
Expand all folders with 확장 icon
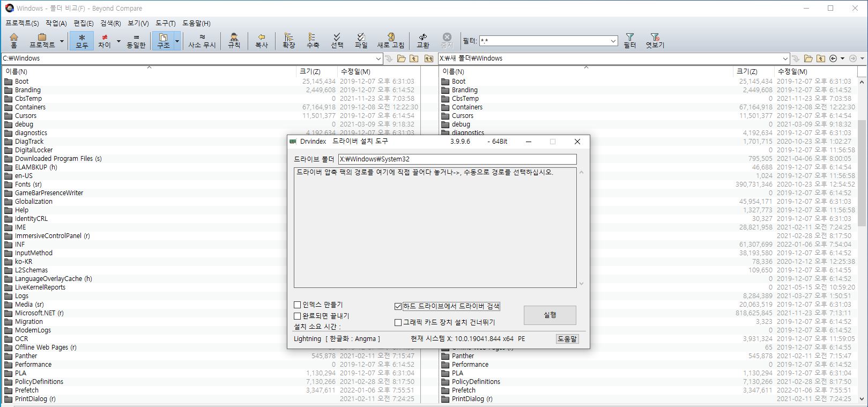tap(289, 40)
